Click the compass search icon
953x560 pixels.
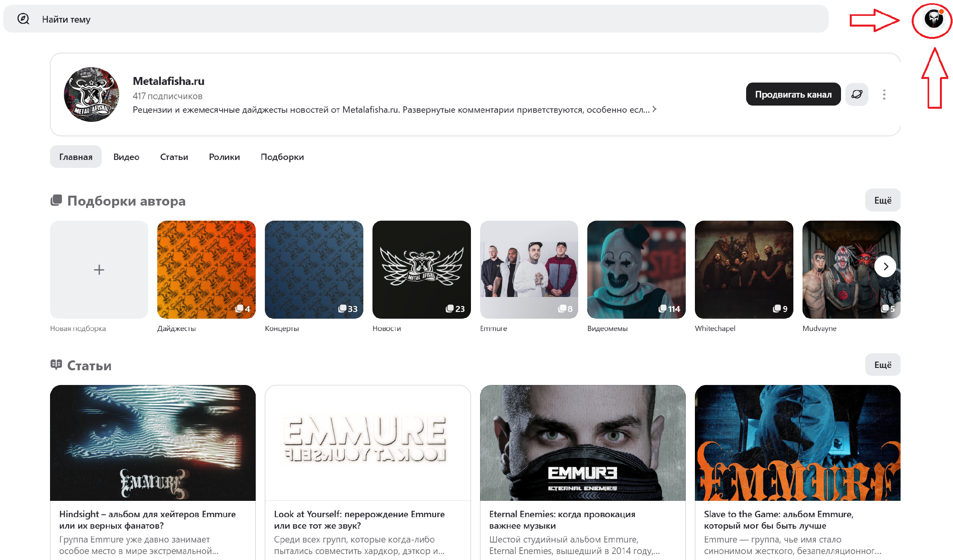23,19
